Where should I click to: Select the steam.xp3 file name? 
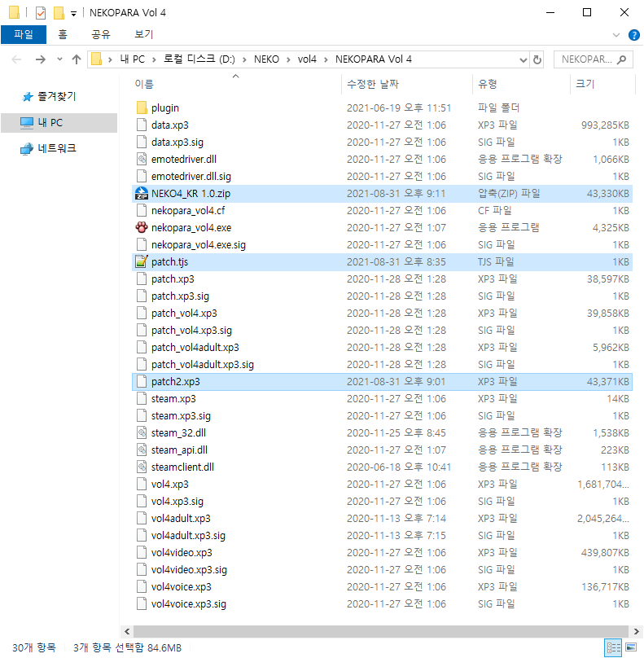173,399
